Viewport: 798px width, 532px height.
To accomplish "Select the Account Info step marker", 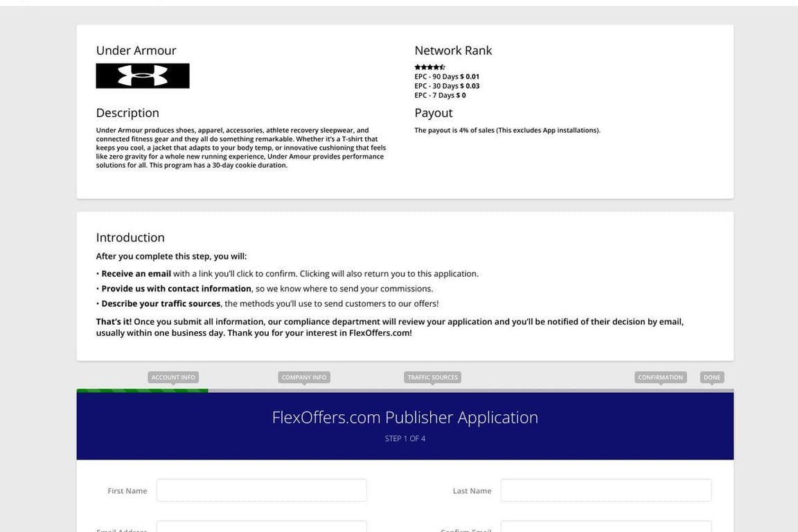I will tap(173, 378).
